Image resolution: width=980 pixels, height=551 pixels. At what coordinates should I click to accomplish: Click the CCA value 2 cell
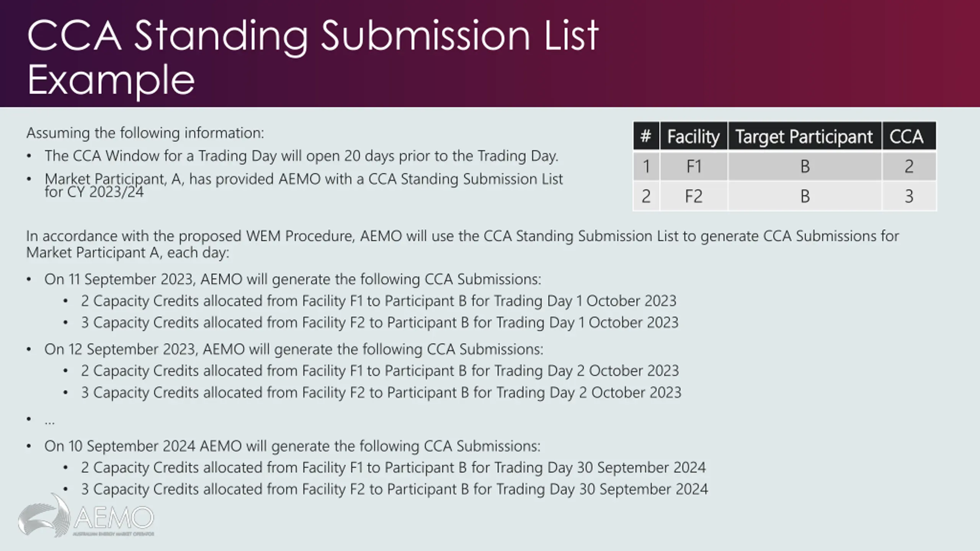909,166
